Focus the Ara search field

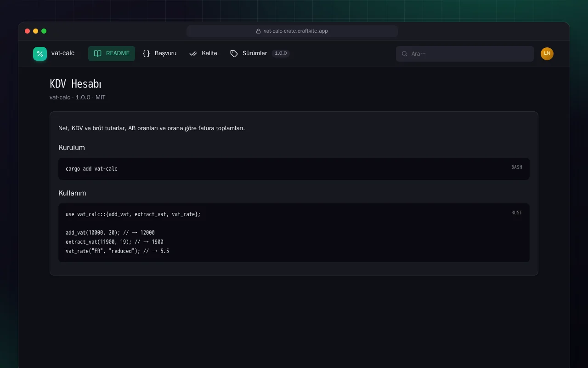pos(465,54)
